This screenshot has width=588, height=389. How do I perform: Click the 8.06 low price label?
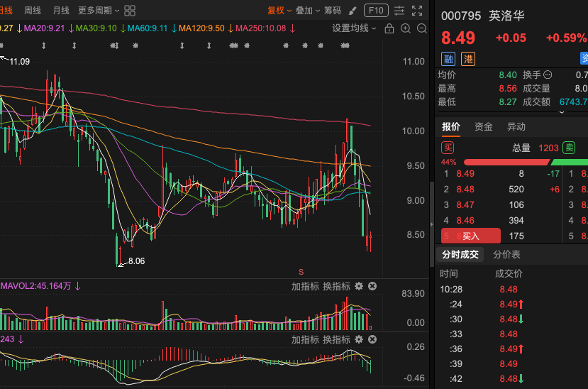[x=136, y=261]
